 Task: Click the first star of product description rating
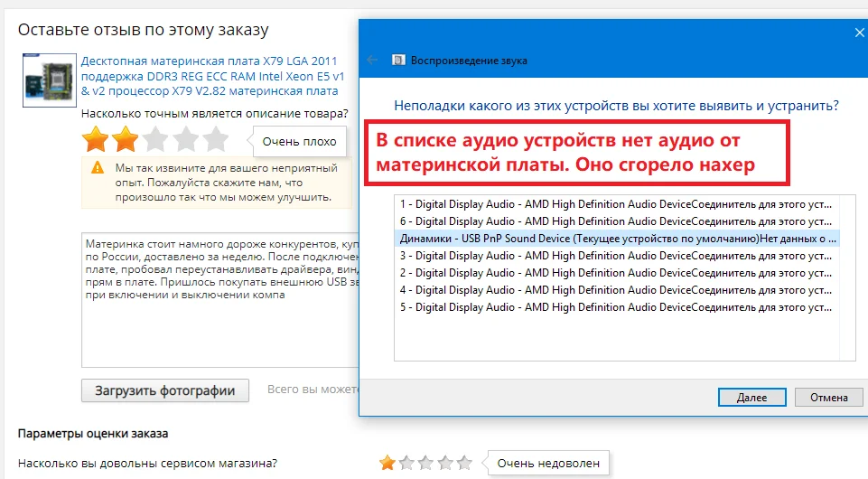coord(95,139)
